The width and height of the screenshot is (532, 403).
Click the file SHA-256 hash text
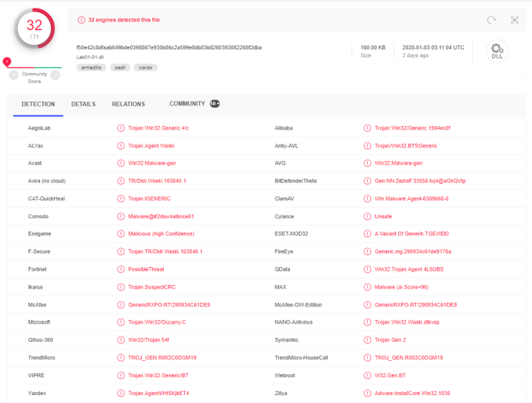pyautogui.click(x=169, y=47)
